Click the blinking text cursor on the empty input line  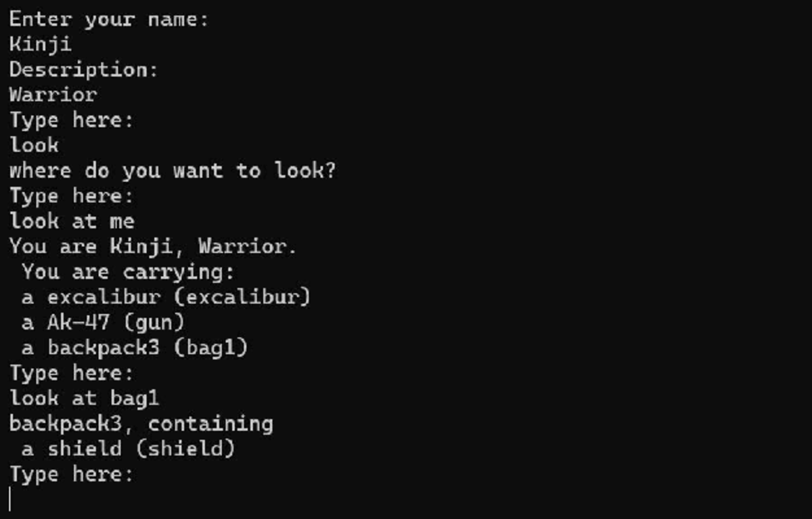pos(11,499)
